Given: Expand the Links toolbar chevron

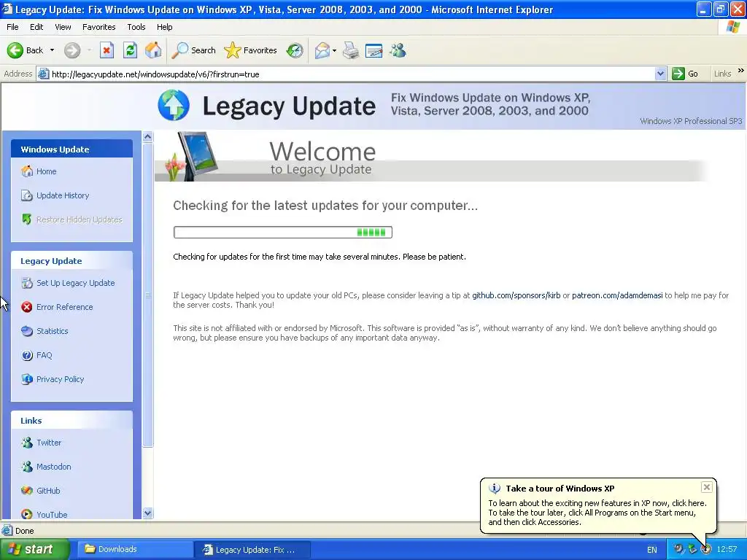Looking at the screenshot, I should 741,71.
